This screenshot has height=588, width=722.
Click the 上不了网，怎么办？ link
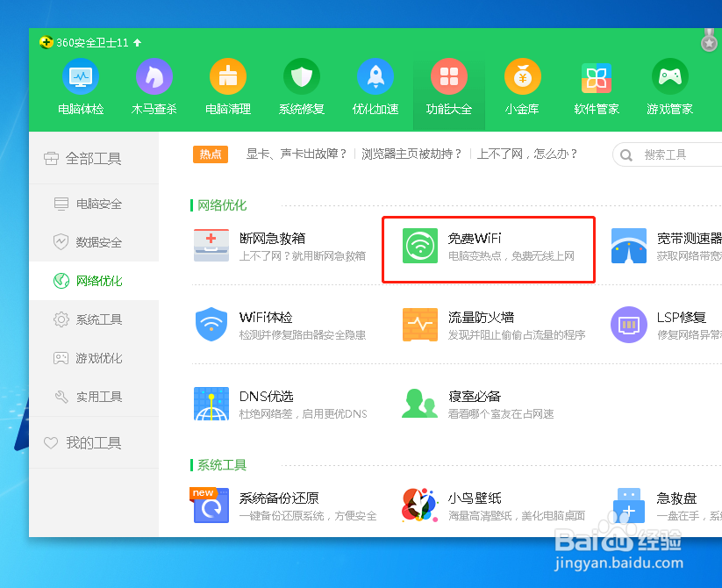click(527, 154)
